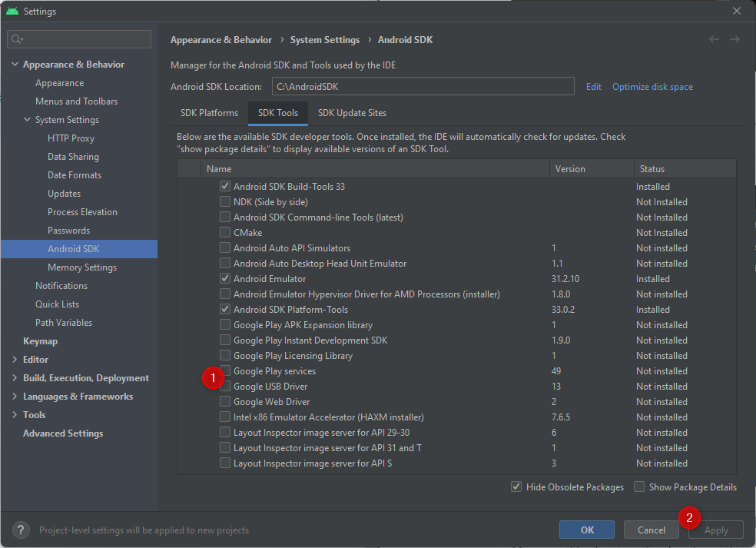
Task: Check the Google USB Driver box
Action: 224,386
